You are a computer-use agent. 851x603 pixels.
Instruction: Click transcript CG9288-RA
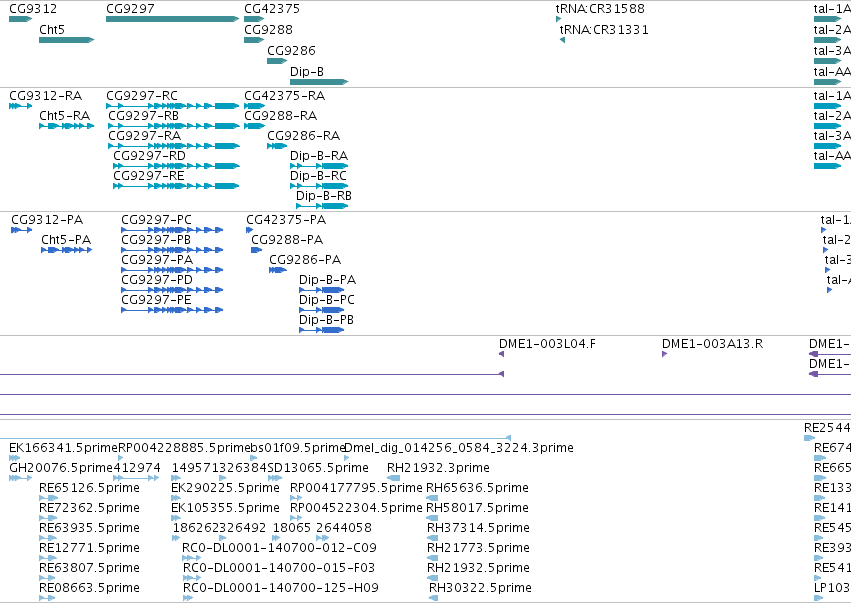click(x=281, y=116)
